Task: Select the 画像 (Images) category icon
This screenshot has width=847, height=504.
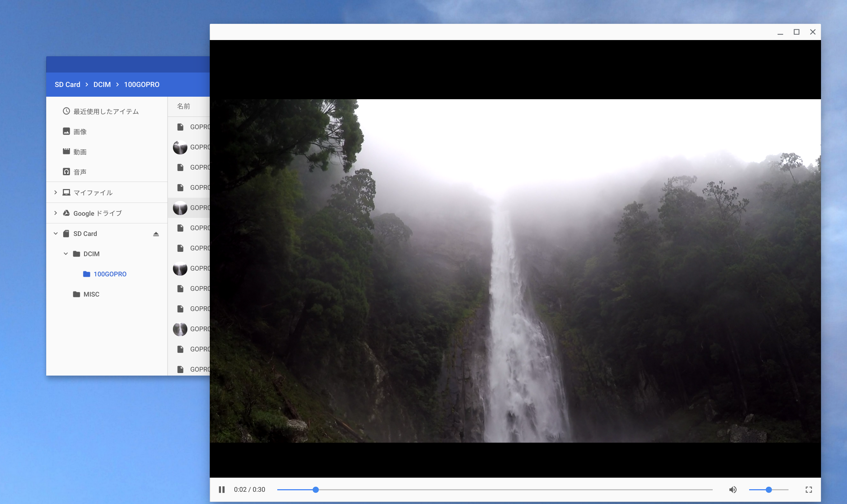Action: [66, 131]
